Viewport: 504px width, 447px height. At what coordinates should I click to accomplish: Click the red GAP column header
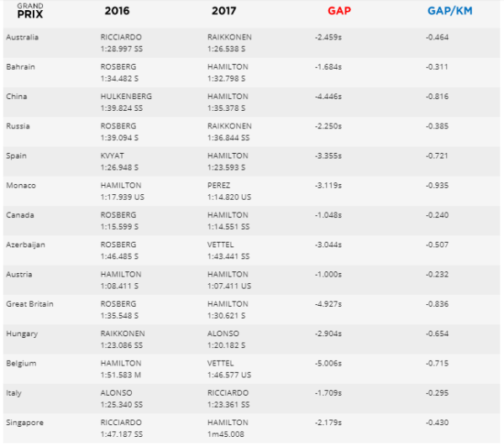coord(338,11)
